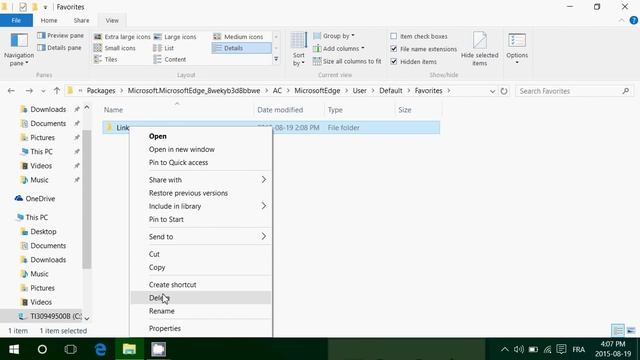The width and height of the screenshot is (640, 360).
Task: Switch layout to Tiles
Action: pyautogui.click(x=106, y=59)
